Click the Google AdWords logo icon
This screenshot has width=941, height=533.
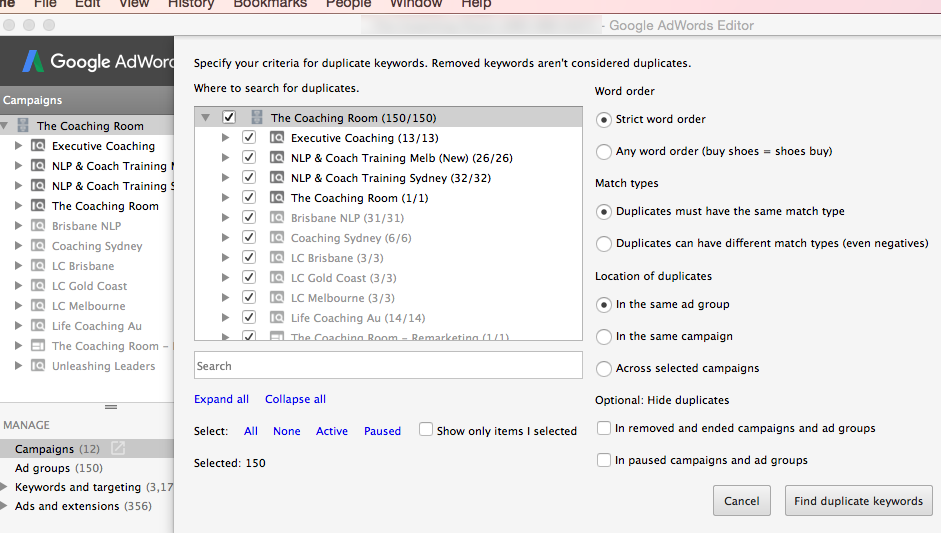pos(32,61)
